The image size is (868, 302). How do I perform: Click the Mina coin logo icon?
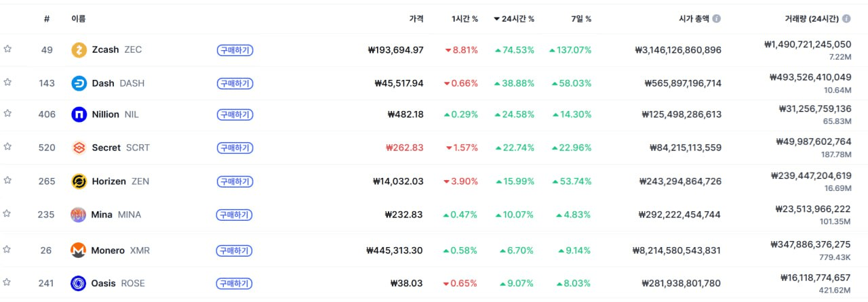[79, 215]
